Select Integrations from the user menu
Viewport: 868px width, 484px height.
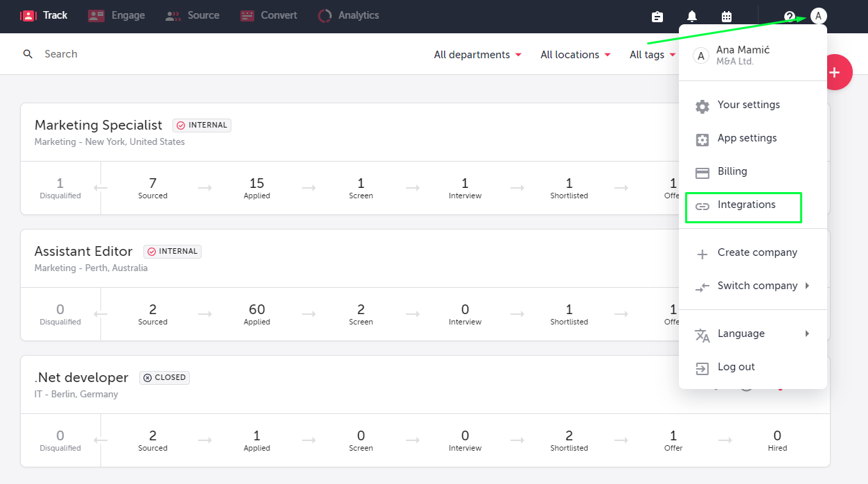pyautogui.click(x=746, y=205)
